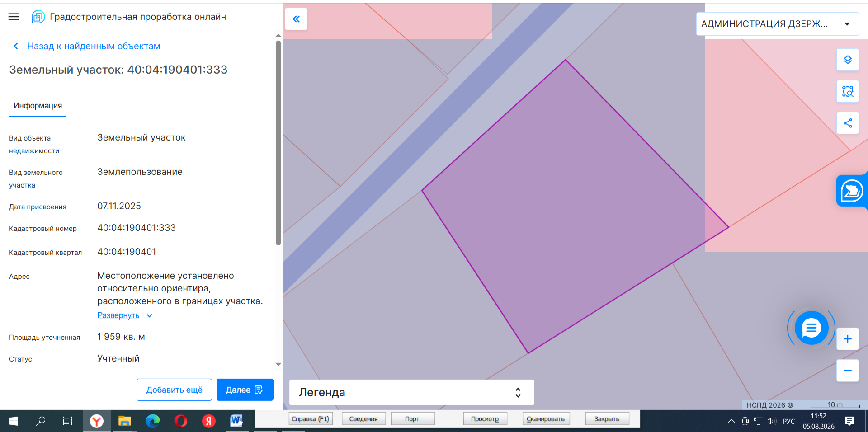The height and width of the screenshot is (432, 868).
Task: Zoom out the map with minus button
Action: tap(848, 371)
